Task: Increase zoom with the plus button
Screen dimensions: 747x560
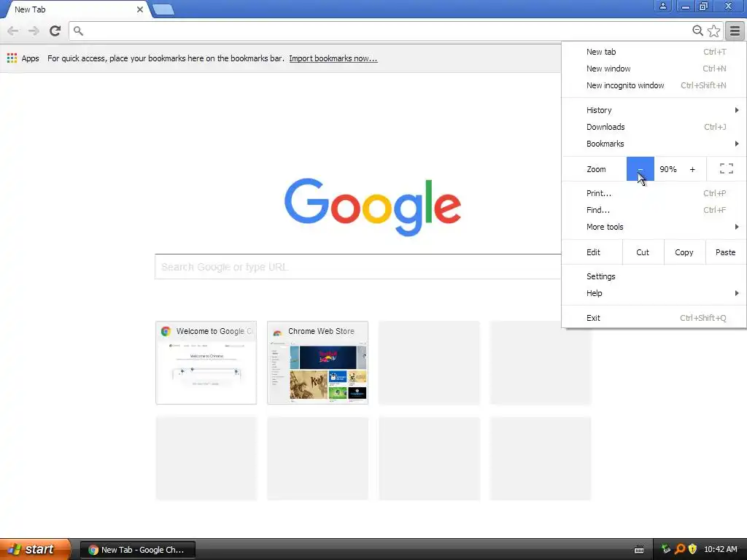Action: tap(692, 169)
